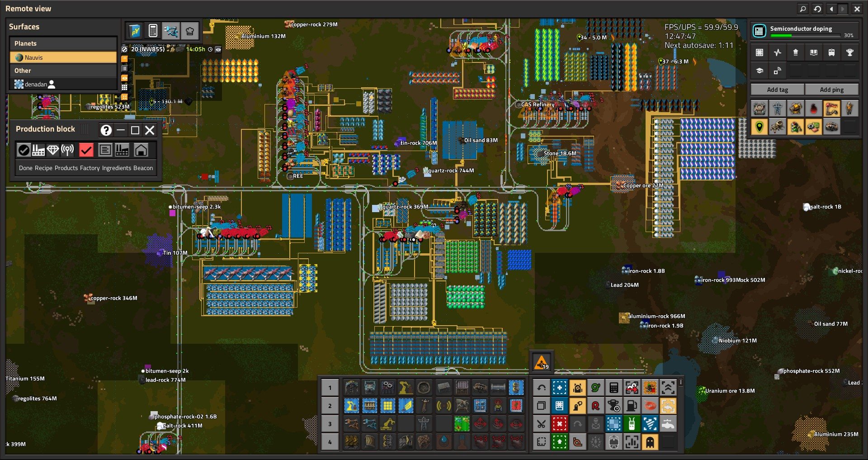This screenshot has height=460, width=868.
Task: Click the undo shortcut arrow
Action: 541,388
